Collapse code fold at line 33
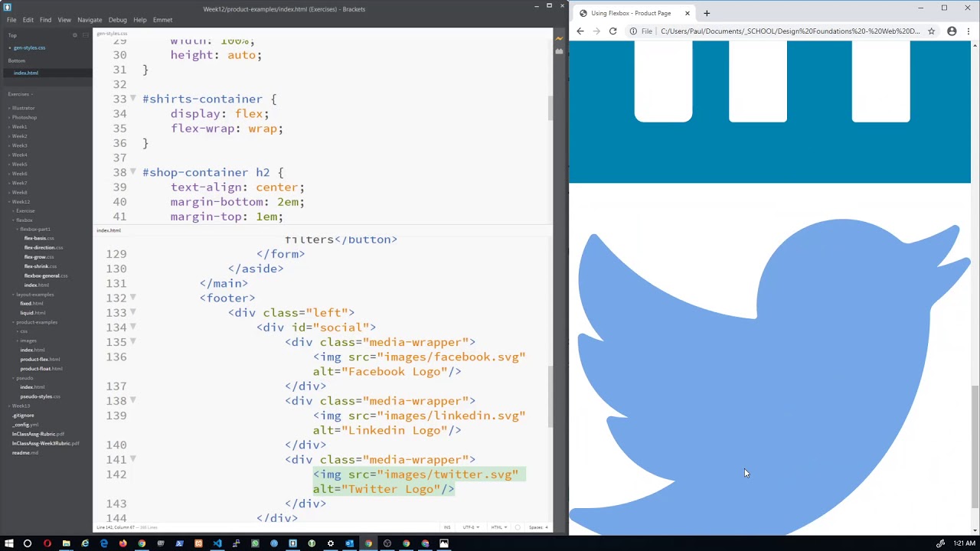 tap(133, 99)
